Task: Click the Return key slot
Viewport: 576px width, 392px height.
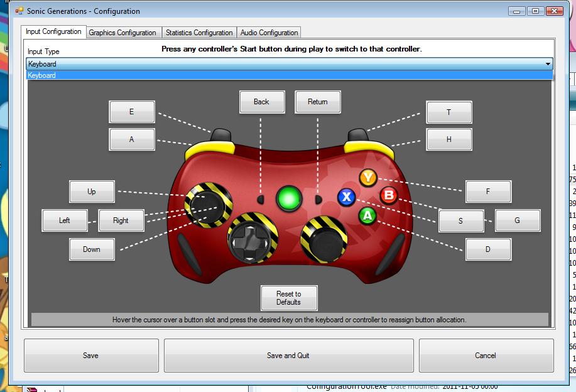Action: coord(318,102)
